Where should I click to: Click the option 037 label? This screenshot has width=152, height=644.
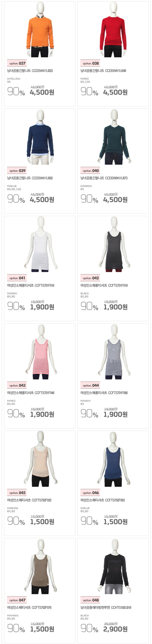(x=17, y=64)
